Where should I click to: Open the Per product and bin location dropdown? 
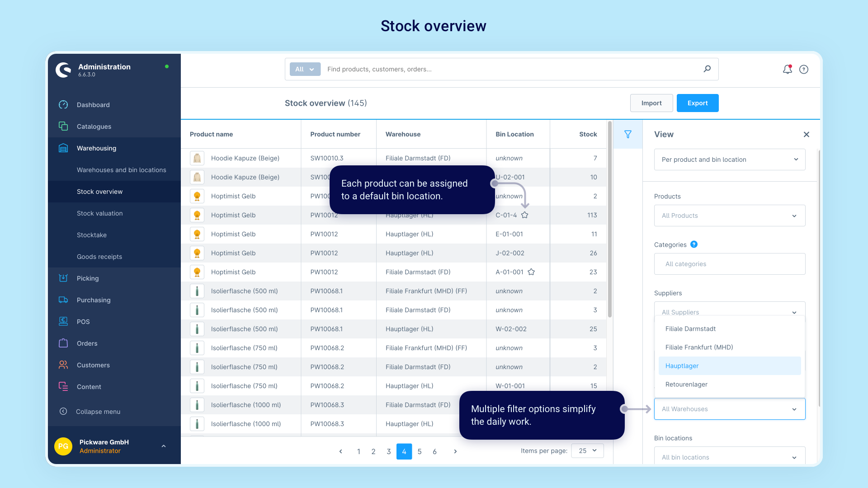click(x=730, y=160)
